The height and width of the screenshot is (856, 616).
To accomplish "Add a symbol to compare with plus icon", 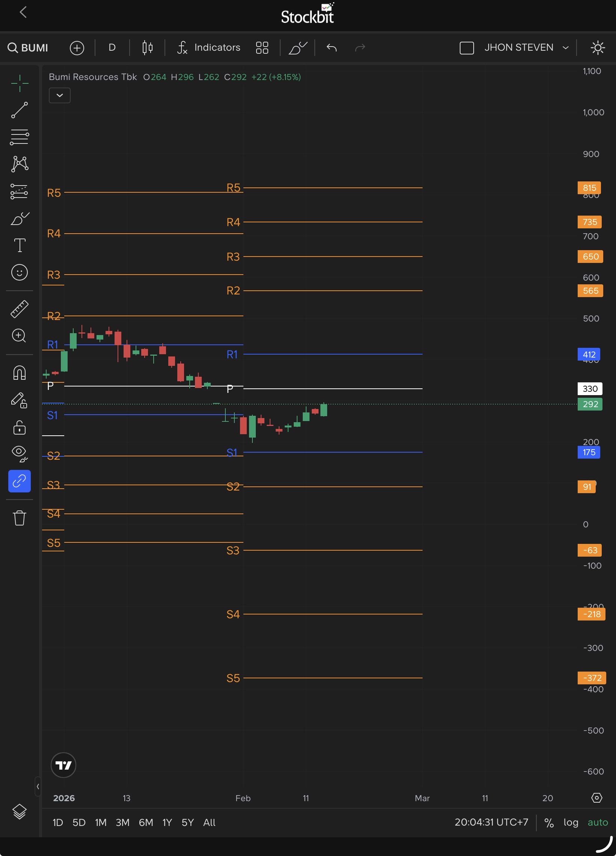I will (x=77, y=48).
